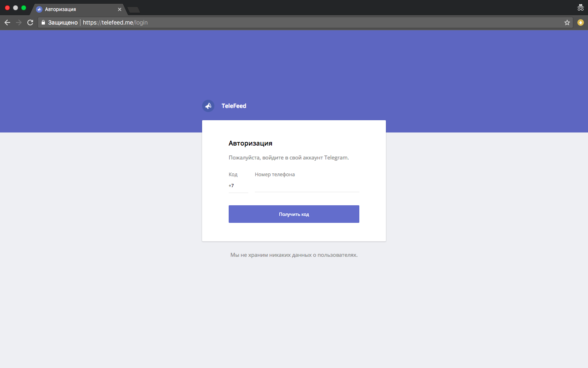
Task: Open the yellow extension icon in toolbar
Action: pyautogui.click(x=581, y=22)
